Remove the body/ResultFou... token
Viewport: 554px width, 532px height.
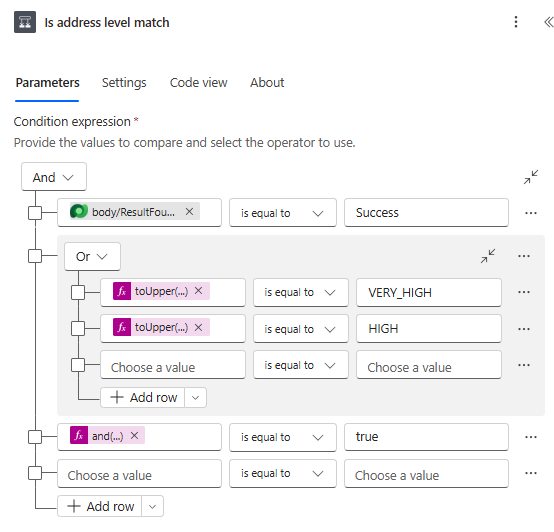(x=189, y=212)
